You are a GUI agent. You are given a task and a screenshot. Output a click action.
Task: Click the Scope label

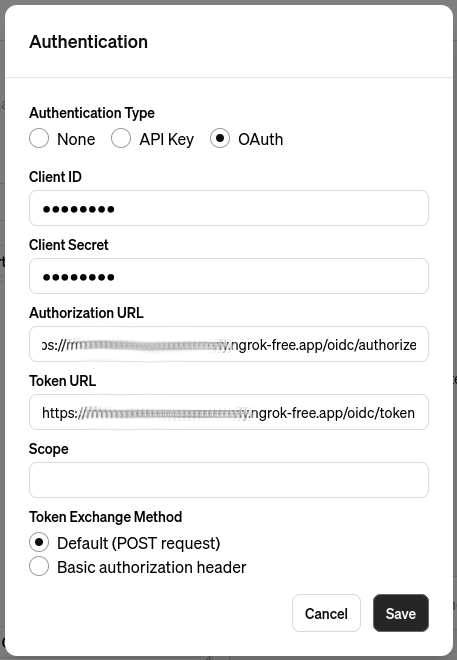coord(48,449)
